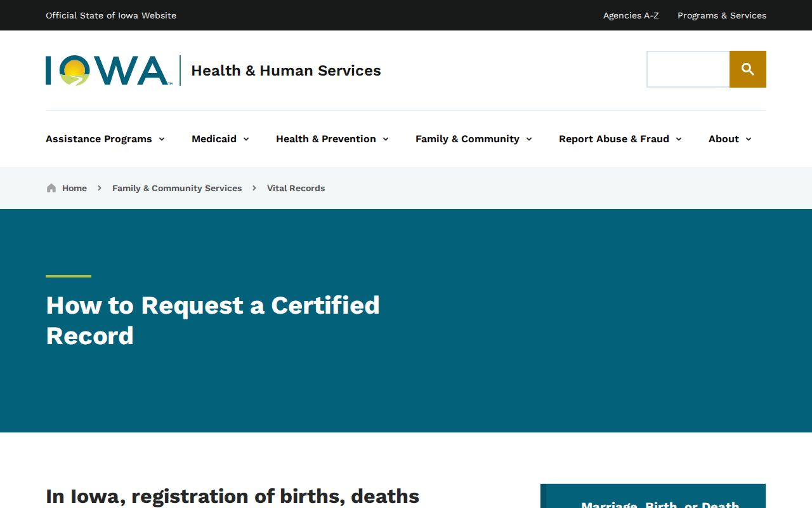Click the home icon in breadcrumb
This screenshot has width=812, height=508.
pos(51,188)
